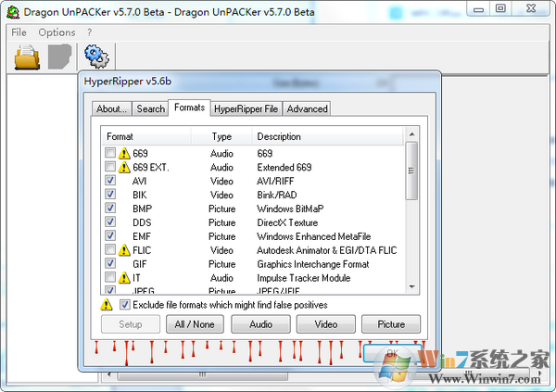Click the Video button

(326, 324)
